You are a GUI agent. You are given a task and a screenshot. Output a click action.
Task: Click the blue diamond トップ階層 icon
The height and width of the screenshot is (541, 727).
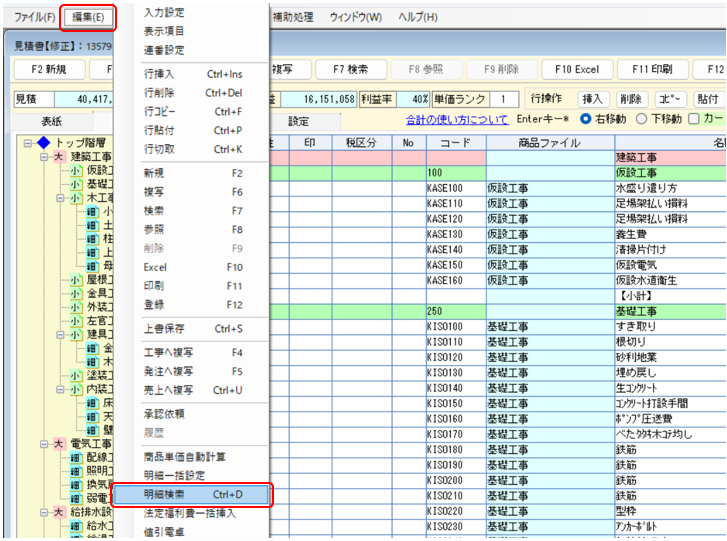click(x=44, y=143)
